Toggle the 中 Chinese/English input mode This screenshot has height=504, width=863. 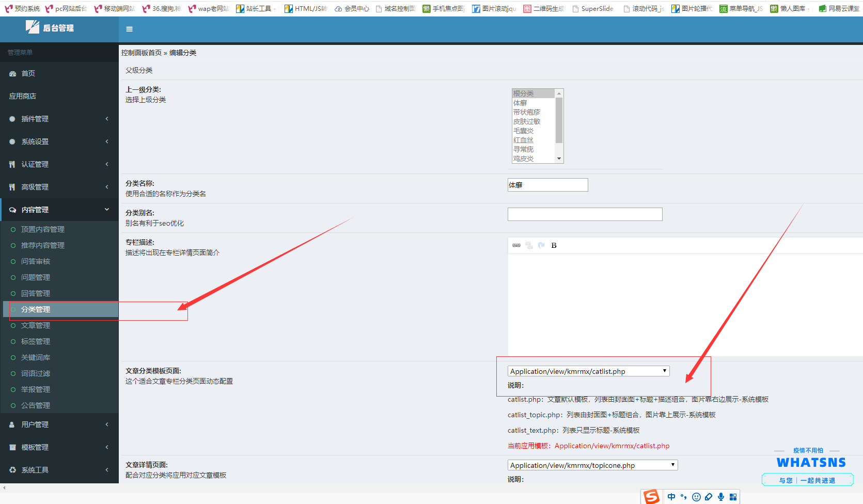tap(671, 497)
